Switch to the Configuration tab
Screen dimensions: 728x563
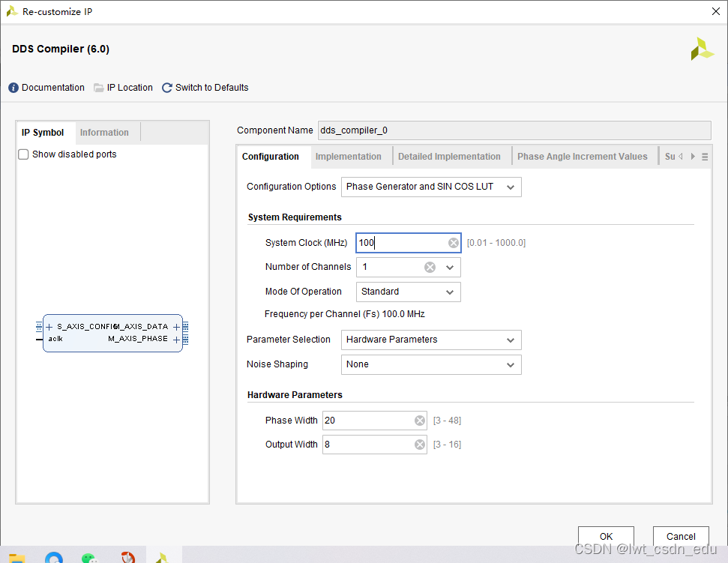(x=270, y=157)
